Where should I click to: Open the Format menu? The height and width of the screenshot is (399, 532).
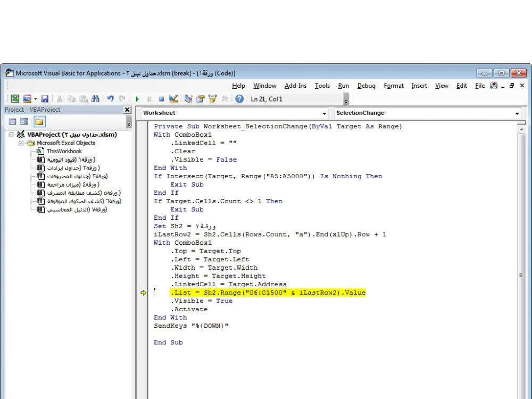(x=394, y=86)
